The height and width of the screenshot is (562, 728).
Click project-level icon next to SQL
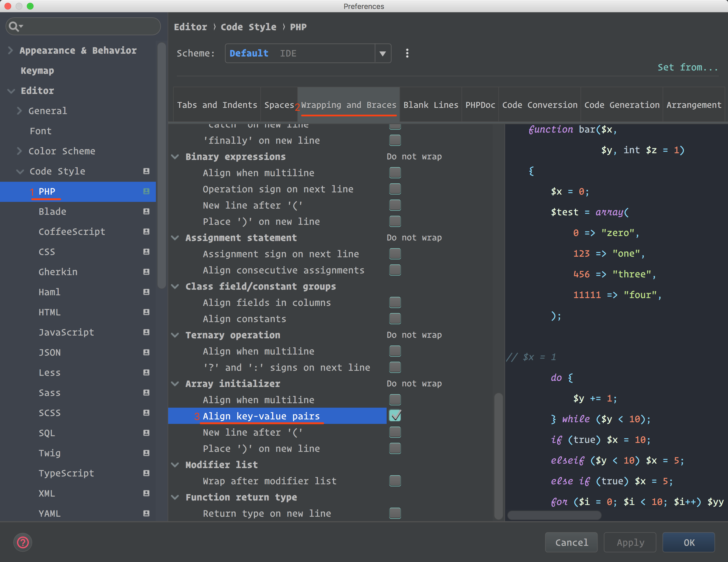(146, 433)
